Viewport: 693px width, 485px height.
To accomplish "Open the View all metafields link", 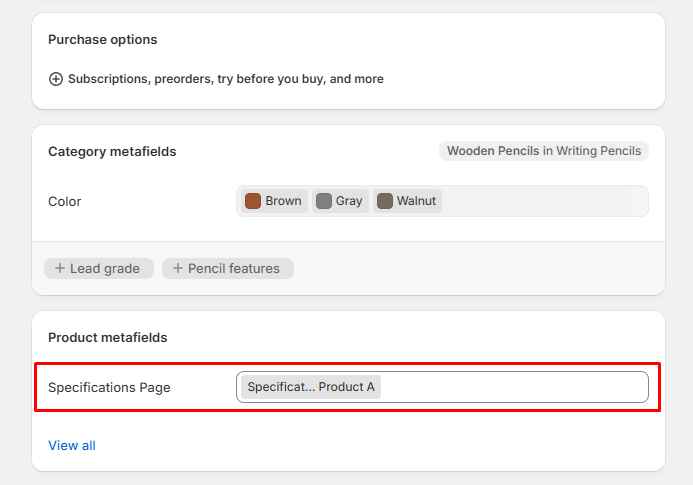I will click(x=72, y=445).
